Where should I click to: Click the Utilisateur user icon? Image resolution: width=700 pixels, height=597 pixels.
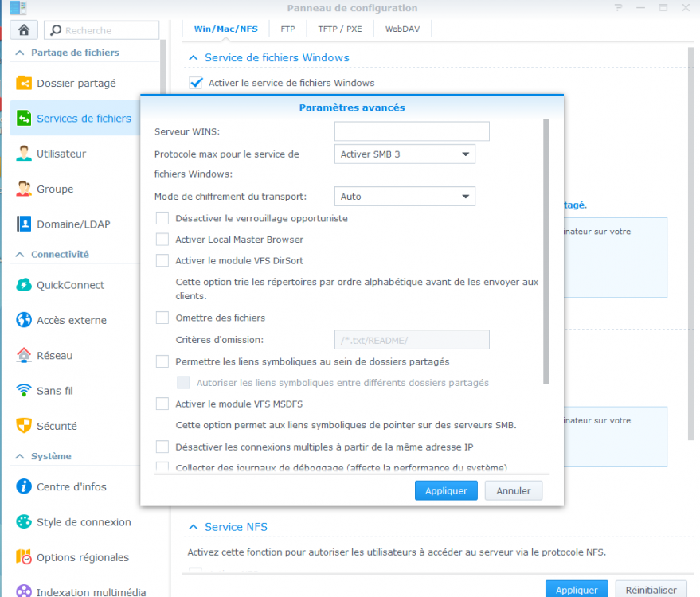click(24, 154)
